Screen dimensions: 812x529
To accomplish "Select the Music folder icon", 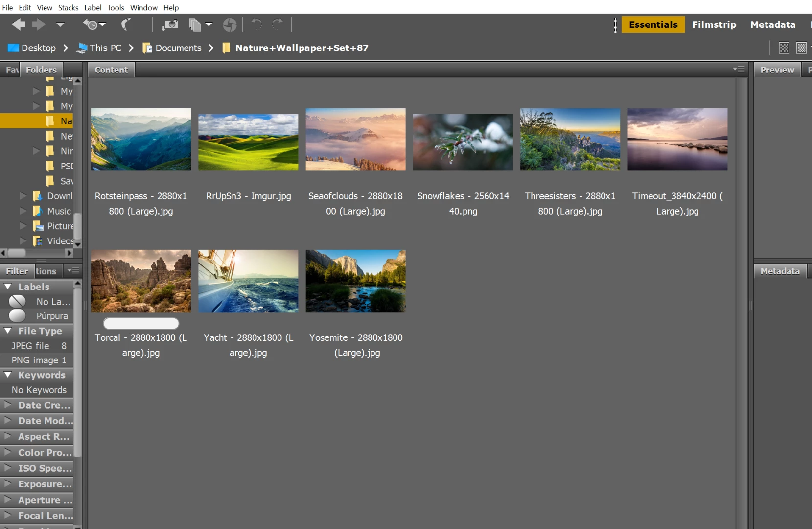I will (x=38, y=211).
